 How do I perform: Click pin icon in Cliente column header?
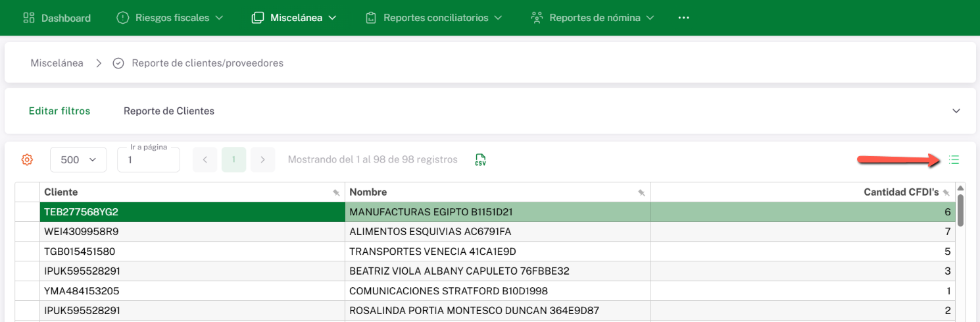336,193
